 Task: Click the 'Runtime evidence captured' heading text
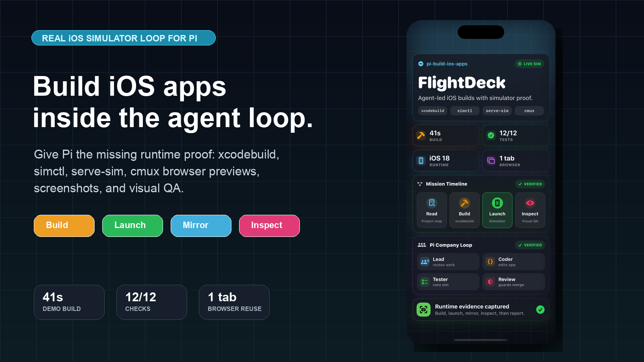[x=472, y=306]
